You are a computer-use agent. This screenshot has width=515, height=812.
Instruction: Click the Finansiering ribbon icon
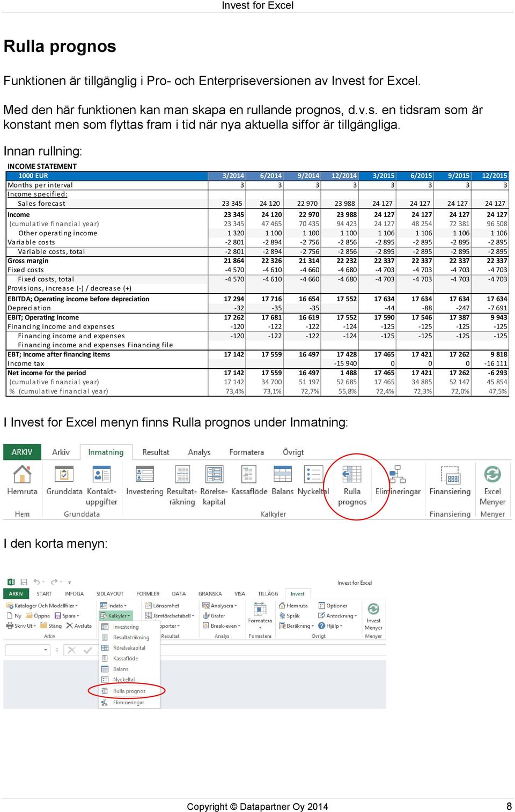pyautogui.click(x=450, y=475)
